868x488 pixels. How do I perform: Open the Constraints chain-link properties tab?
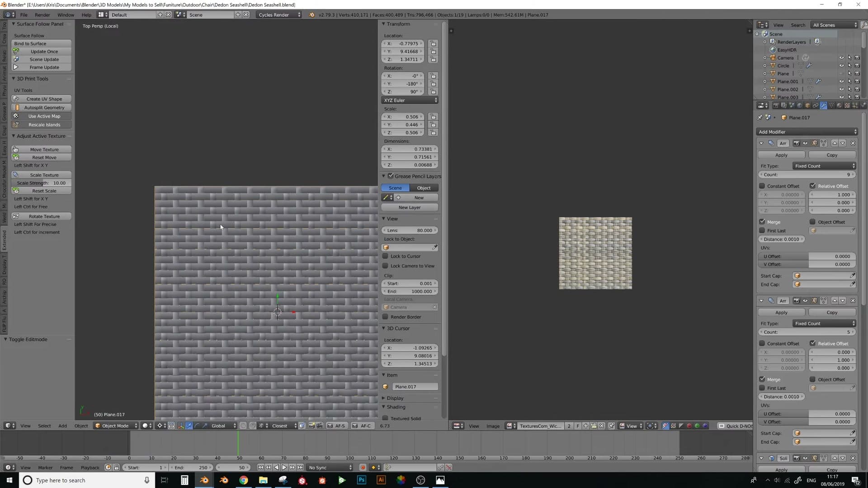click(816, 105)
